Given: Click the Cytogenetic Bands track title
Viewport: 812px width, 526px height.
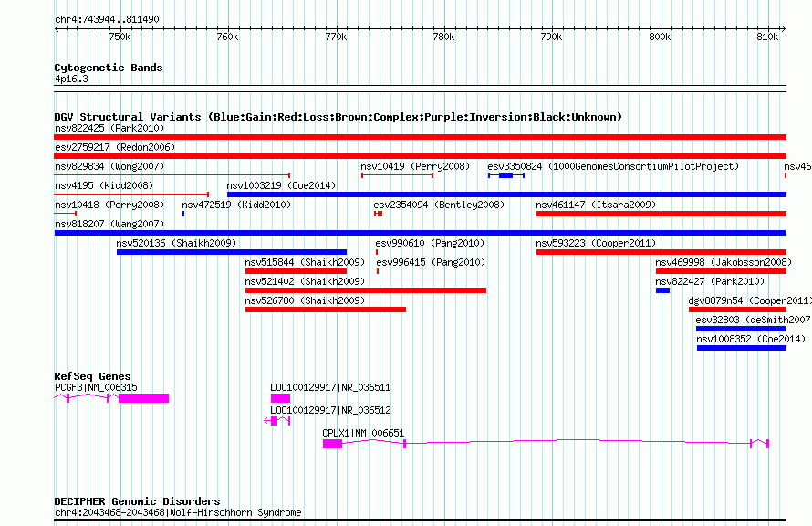Looking at the screenshot, I should tap(109, 68).
